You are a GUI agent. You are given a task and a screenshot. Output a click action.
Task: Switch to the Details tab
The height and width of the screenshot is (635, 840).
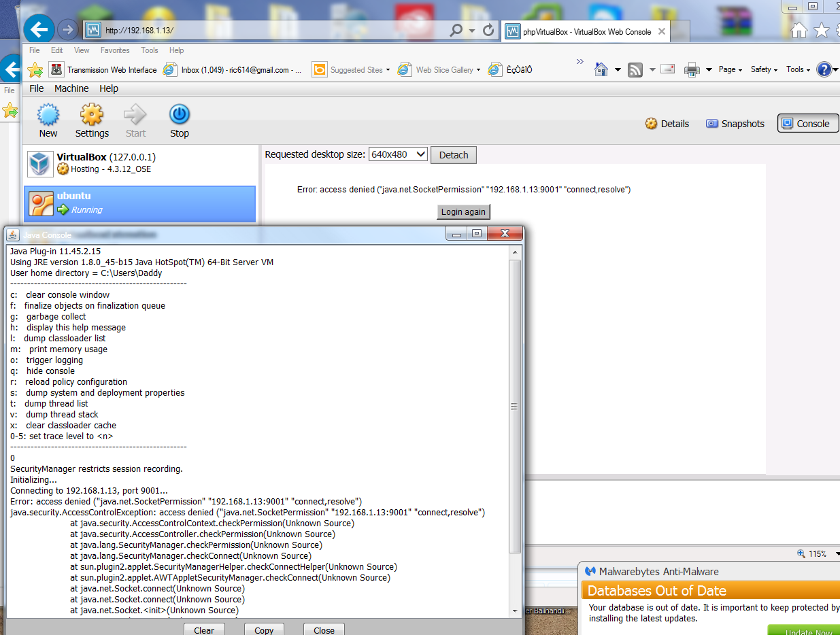(x=667, y=124)
